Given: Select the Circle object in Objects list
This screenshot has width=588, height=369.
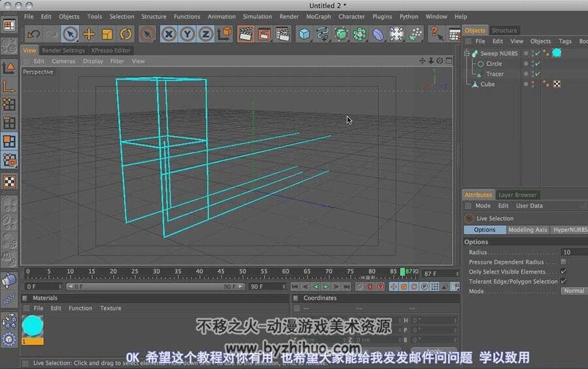Looking at the screenshot, I should pyautogui.click(x=494, y=64).
